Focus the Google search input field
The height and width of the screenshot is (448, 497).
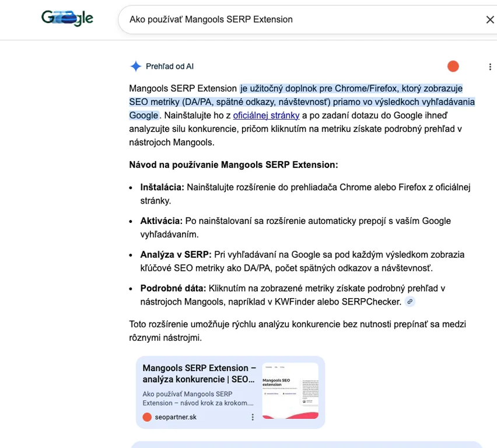click(292, 20)
